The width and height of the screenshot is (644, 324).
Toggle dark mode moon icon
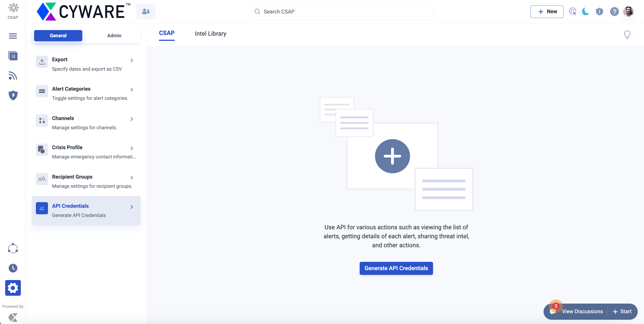tap(585, 11)
